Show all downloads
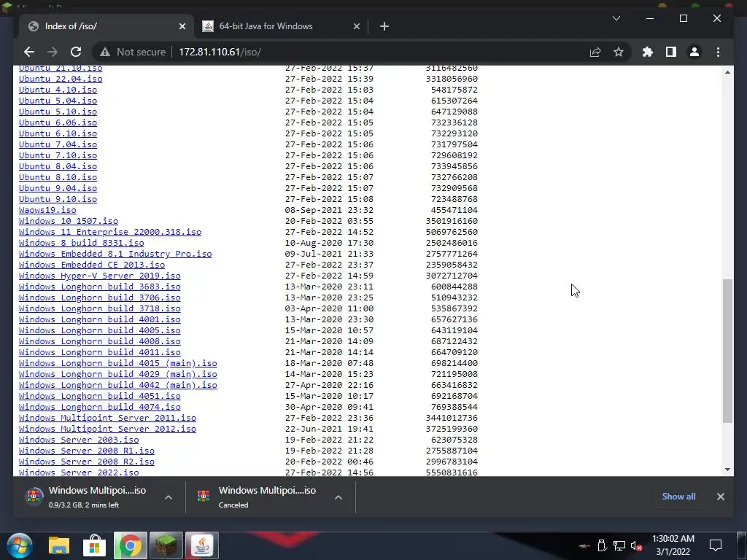Viewport: 747px width, 560px height. click(x=678, y=496)
